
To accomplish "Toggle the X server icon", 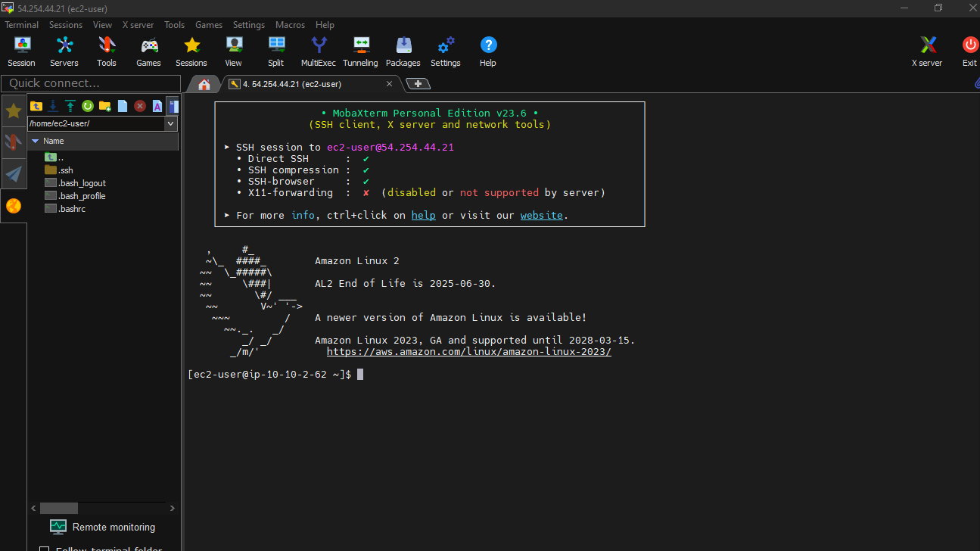I will coord(928,51).
